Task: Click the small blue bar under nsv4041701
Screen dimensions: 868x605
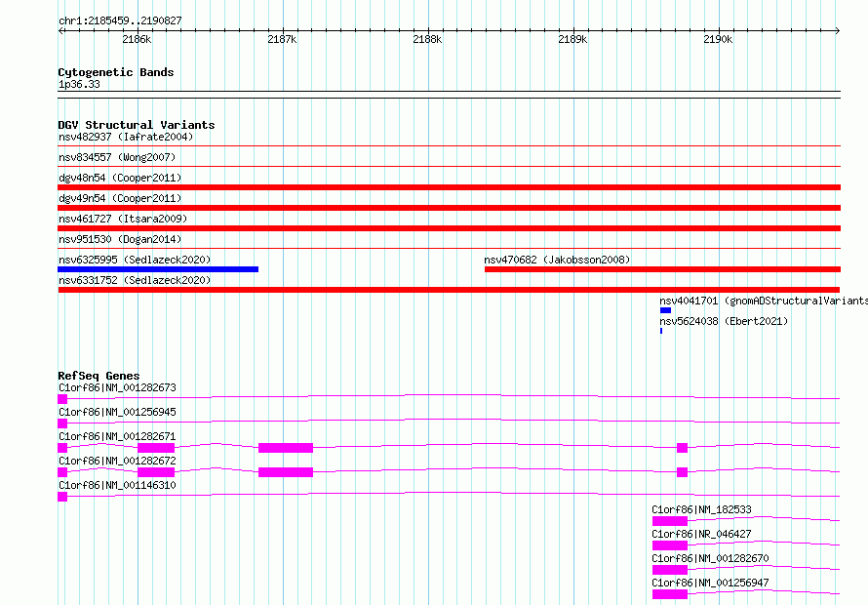Action: pos(665,310)
